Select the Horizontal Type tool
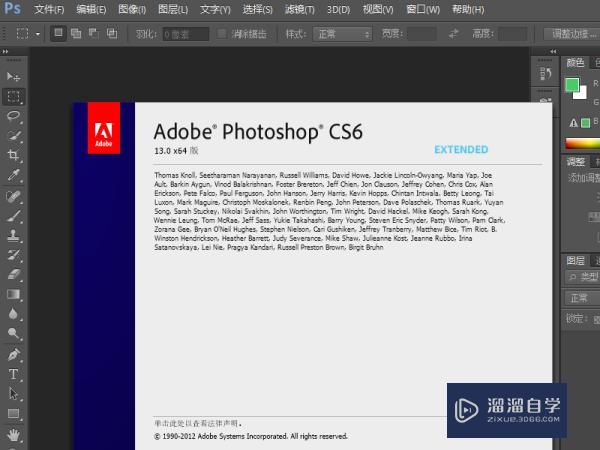600x450 pixels. coord(14,374)
